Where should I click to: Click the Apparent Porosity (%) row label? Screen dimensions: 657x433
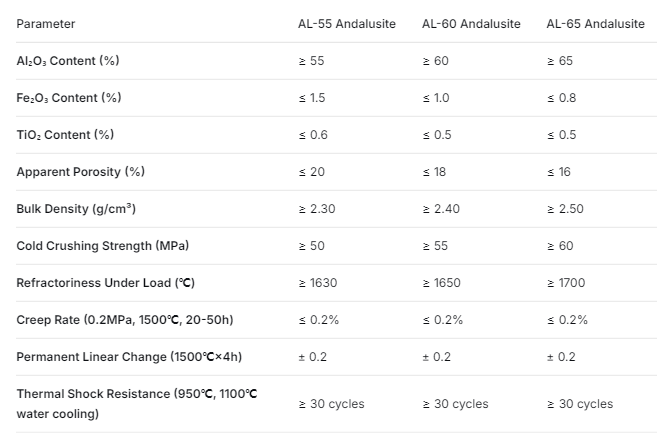coord(80,172)
